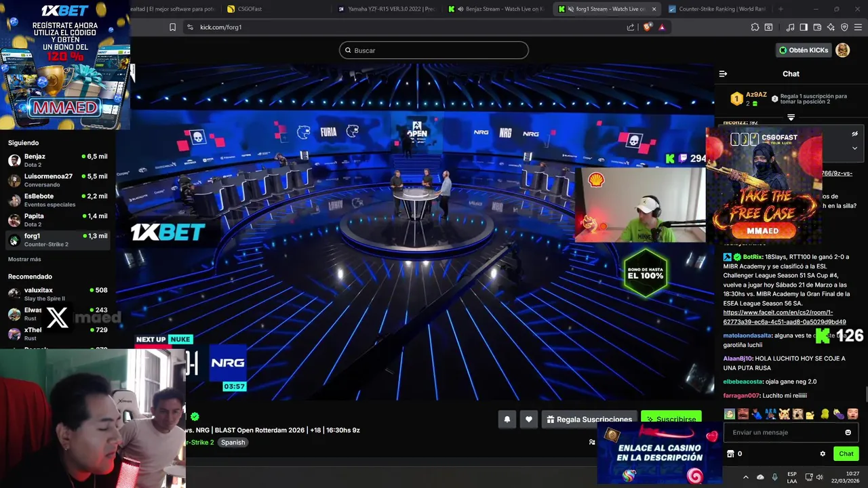
Task: Switch to Counter-Strike Ranking tab
Action: coord(715,9)
